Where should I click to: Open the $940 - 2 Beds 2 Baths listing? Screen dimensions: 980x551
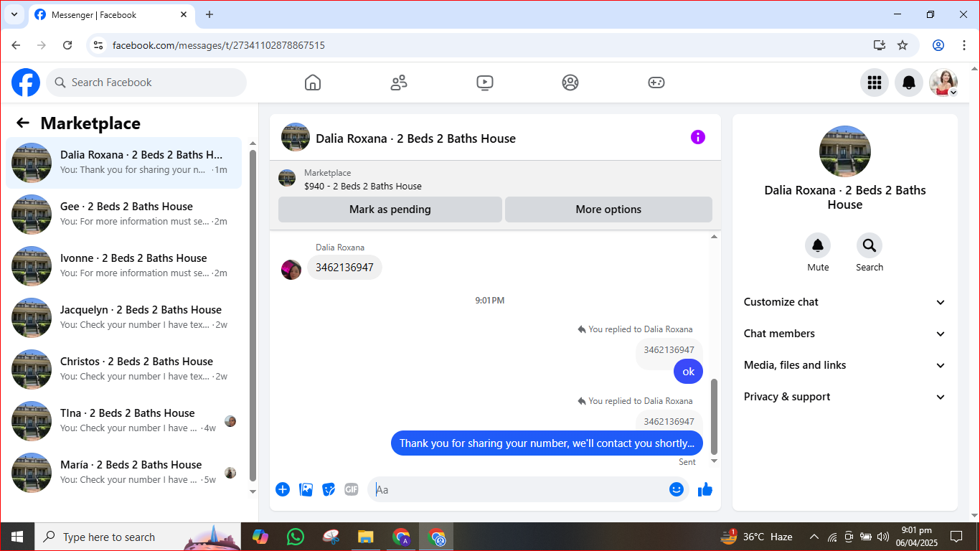tap(363, 186)
